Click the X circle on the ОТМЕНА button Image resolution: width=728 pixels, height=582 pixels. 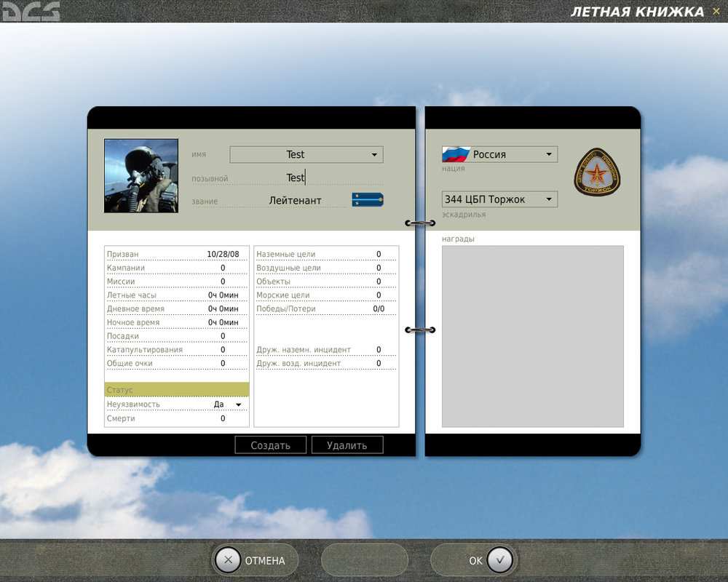point(228,560)
